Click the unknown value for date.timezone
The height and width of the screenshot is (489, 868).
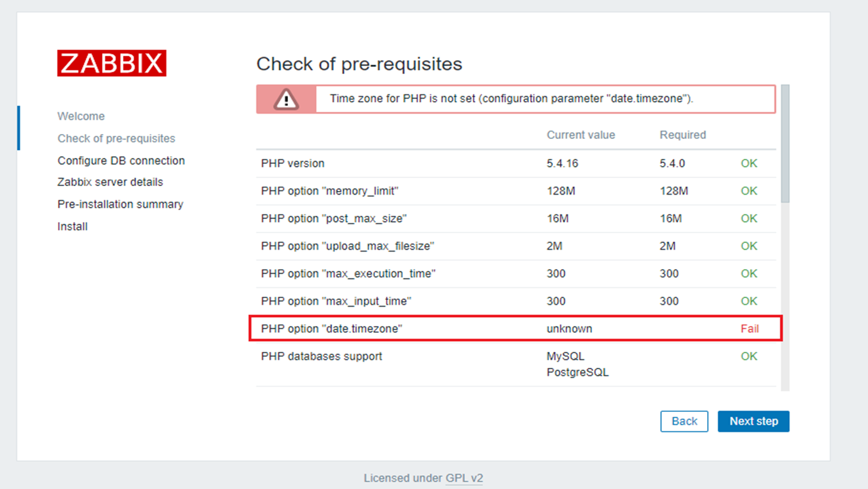click(569, 329)
